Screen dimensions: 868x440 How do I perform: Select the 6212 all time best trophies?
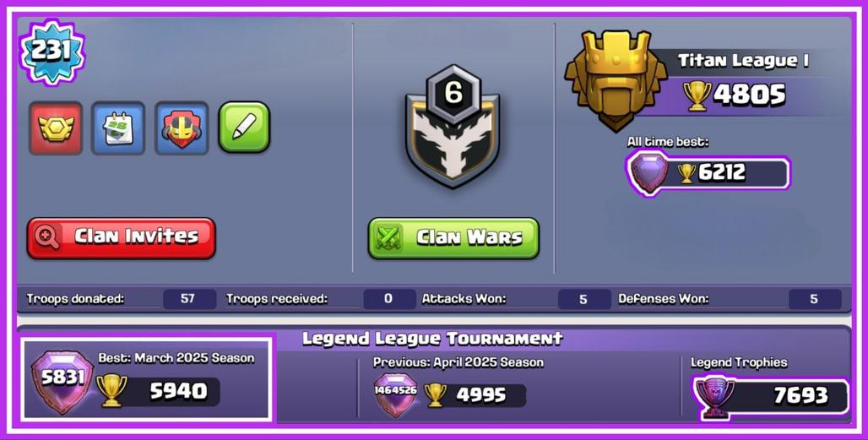click(x=722, y=172)
